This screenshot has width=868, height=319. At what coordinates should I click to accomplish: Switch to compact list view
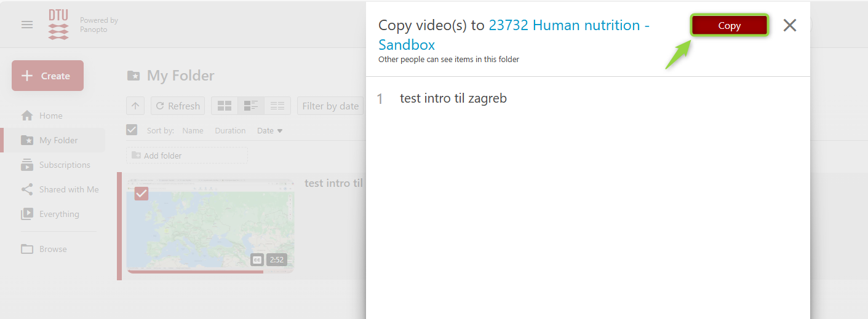[277, 106]
